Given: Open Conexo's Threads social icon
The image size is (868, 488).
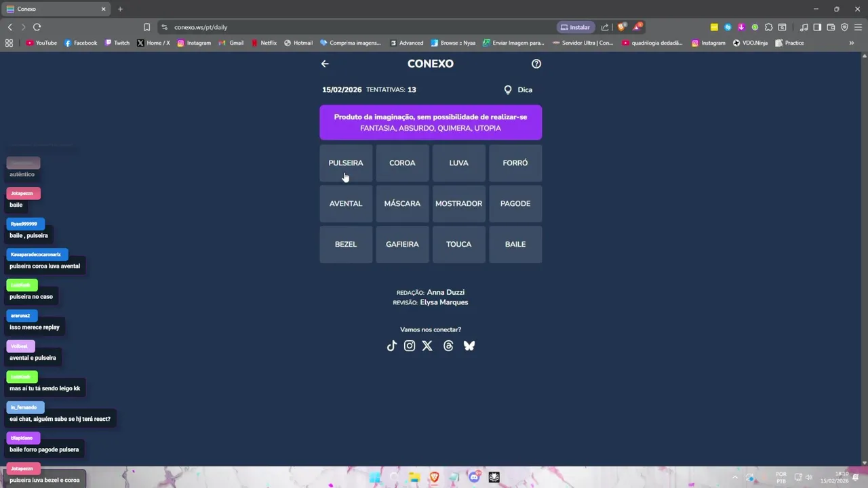Looking at the screenshot, I should point(448,346).
